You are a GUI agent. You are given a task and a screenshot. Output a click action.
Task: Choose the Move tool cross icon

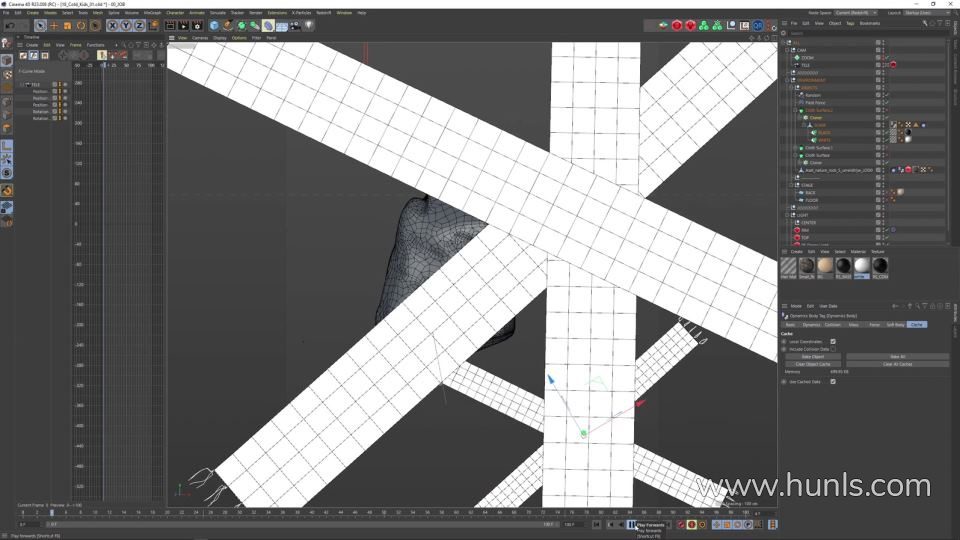[54, 26]
